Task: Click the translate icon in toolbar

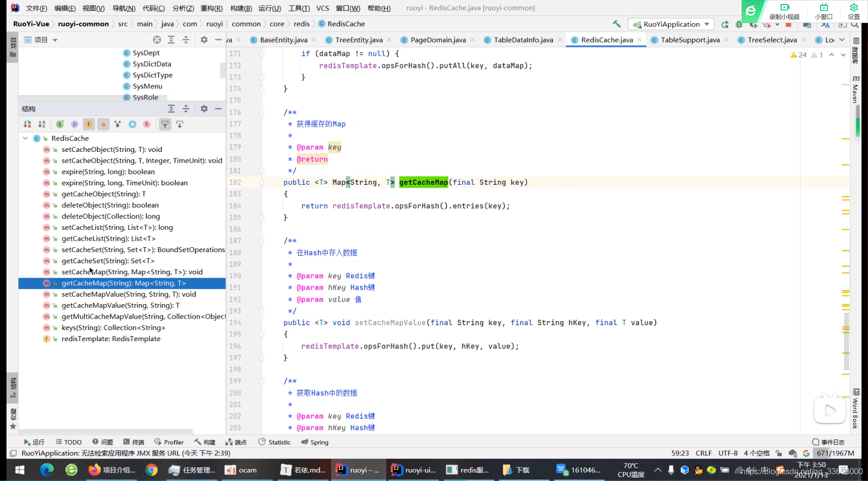Action: coord(825,25)
